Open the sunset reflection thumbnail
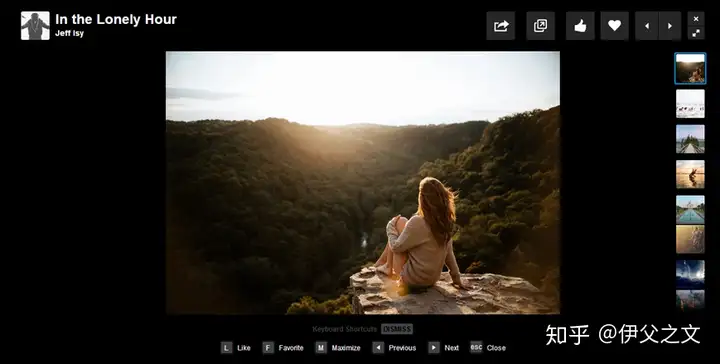 coord(690,174)
